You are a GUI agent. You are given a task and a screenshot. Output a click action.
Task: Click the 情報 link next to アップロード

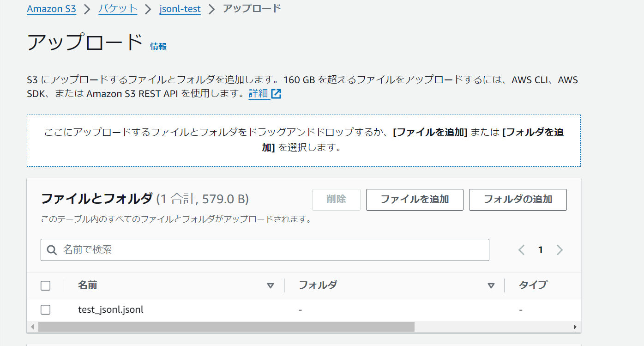[158, 46]
